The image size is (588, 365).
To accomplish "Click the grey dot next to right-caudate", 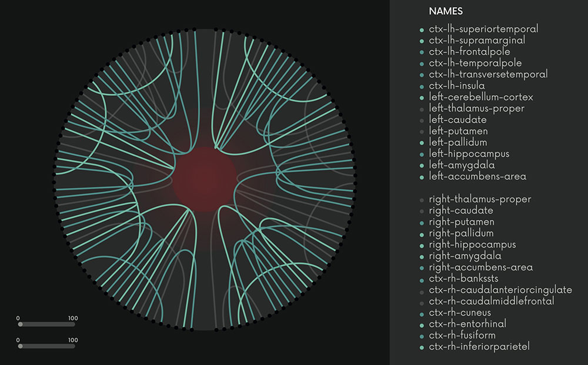I will pos(422,211).
